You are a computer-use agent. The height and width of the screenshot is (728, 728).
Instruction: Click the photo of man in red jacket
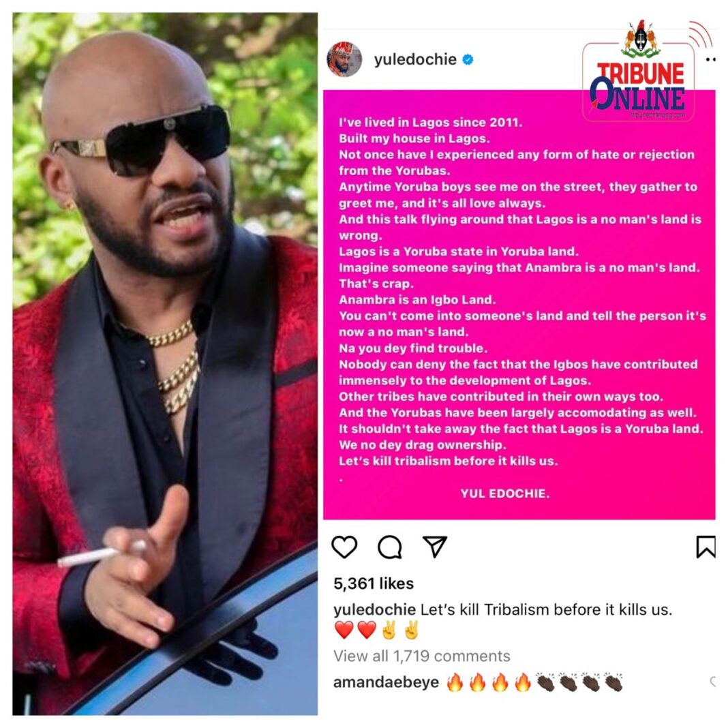point(165,363)
